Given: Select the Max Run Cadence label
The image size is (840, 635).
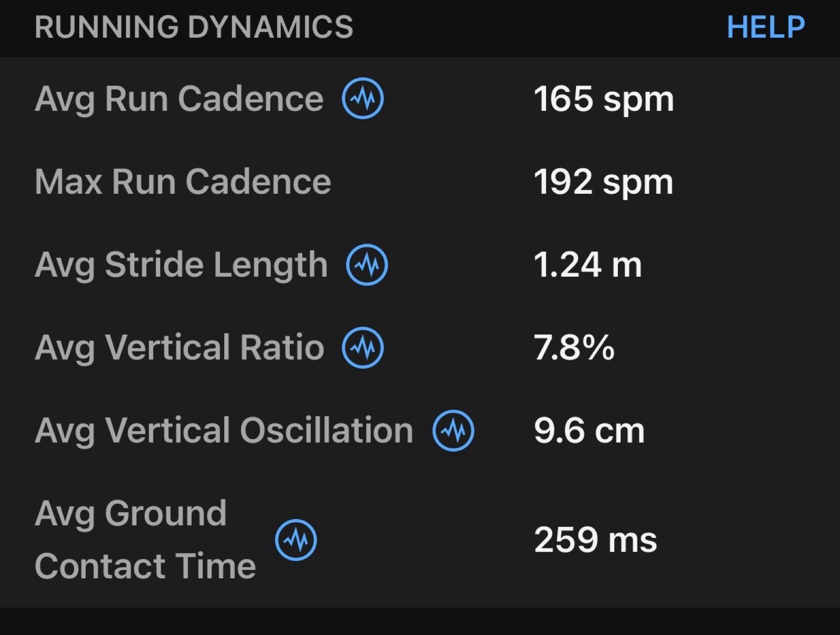Looking at the screenshot, I should (x=183, y=182).
